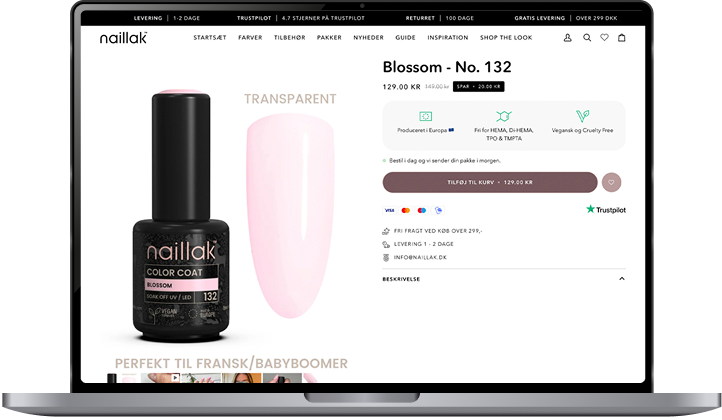Open the wishlist heart in header
Screen dimensions: 722x420
604,38
